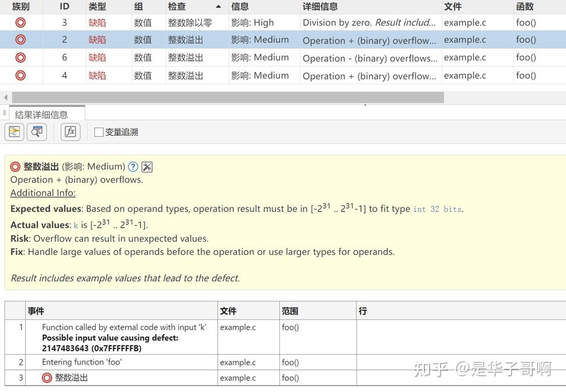This screenshot has height=392, width=566.
Task: Click the code preview magnifier icon
Action: [36, 132]
